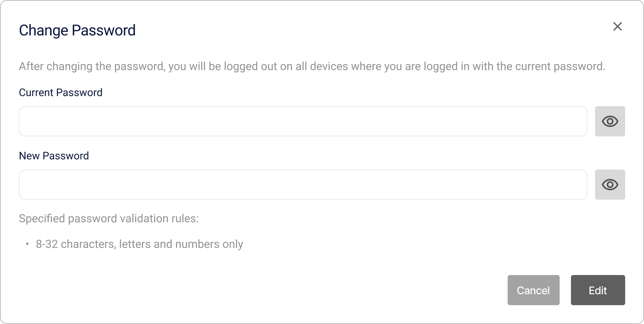Dismiss the dialog using the X icon
644x324 pixels.
(617, 26)
